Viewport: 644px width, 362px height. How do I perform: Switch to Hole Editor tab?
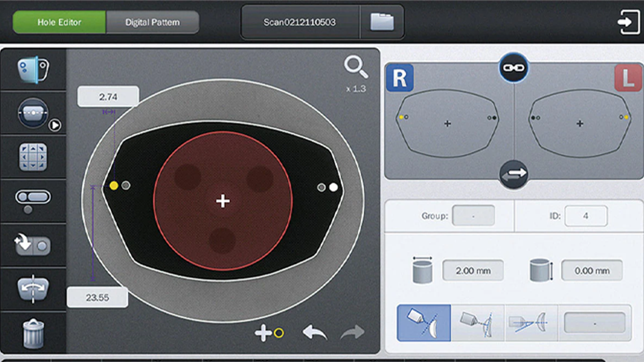click(59, 22)
